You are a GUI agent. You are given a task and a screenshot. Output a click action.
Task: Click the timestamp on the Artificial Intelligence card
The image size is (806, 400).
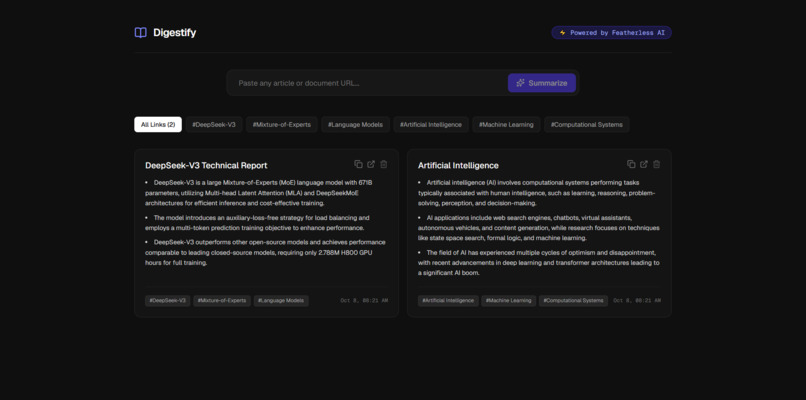tap(637, 301)
